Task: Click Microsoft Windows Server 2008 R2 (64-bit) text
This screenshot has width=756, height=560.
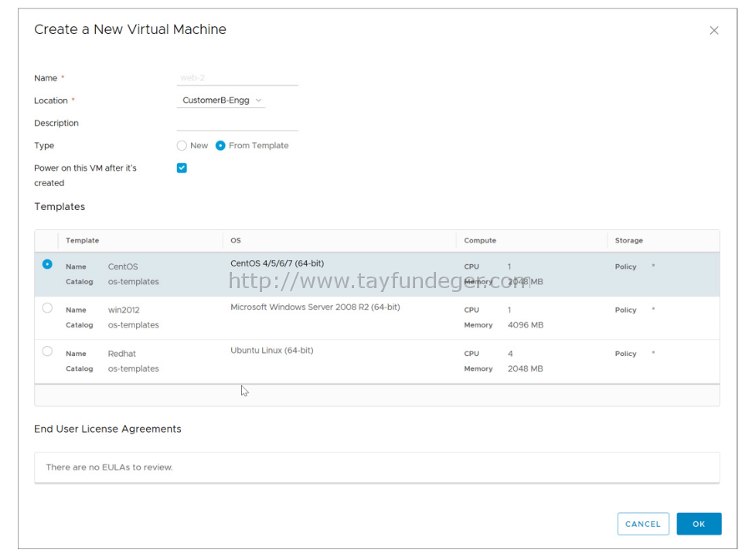Action: coord(315,307)
